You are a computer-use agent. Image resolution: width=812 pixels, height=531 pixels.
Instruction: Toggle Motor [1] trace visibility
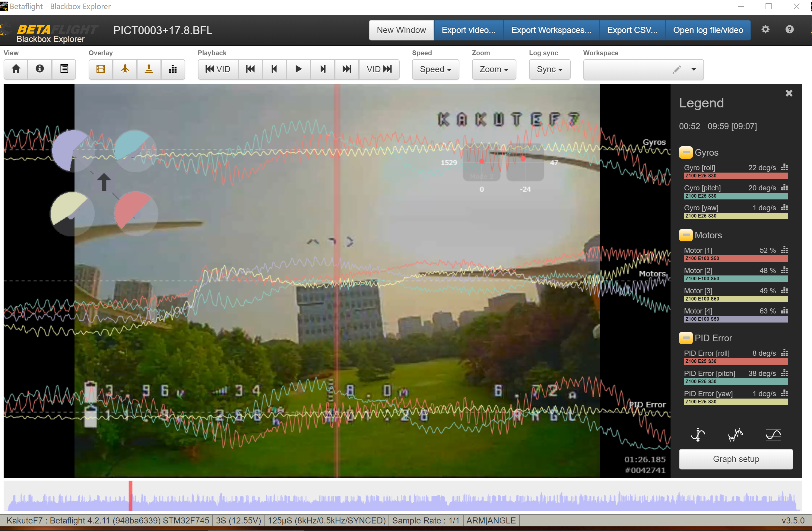tap(698, 250)
